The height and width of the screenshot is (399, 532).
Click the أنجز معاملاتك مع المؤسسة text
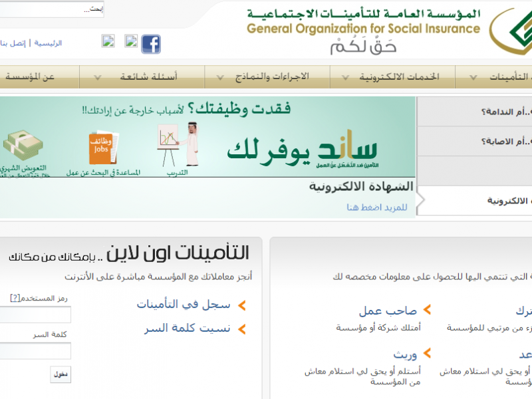point(158,277)
